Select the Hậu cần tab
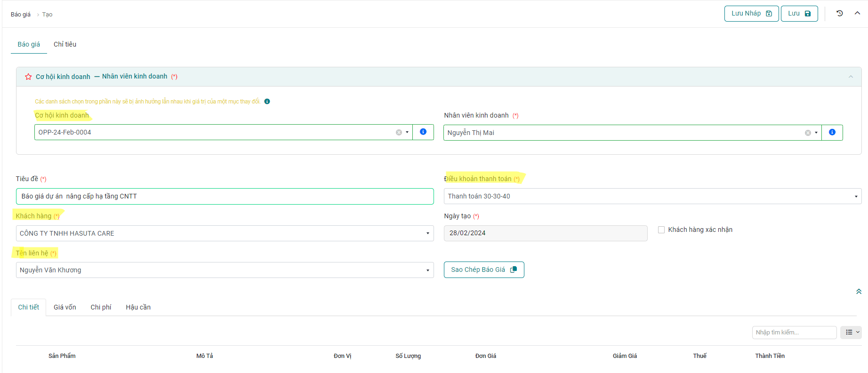 point(138,307)
